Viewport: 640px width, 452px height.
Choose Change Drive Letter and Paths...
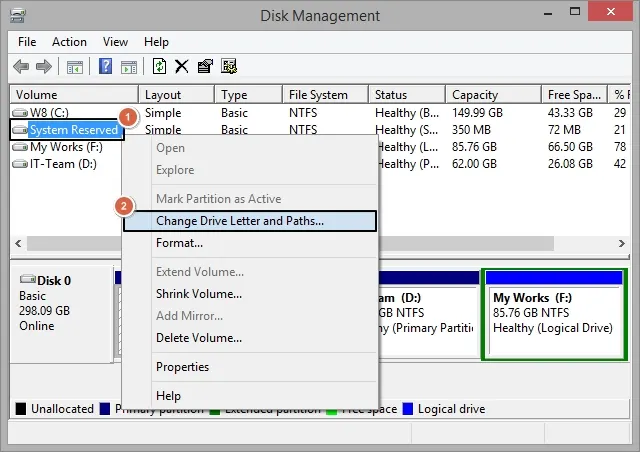[250, 221]
